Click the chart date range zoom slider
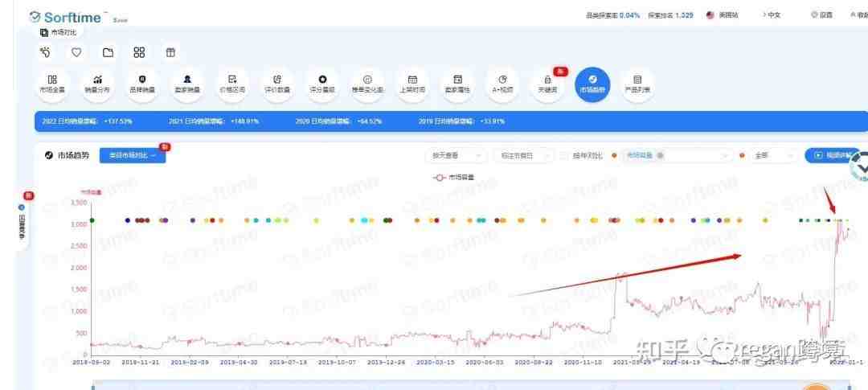The width and height of the screenshot is (868, 390). click(470, 384)
